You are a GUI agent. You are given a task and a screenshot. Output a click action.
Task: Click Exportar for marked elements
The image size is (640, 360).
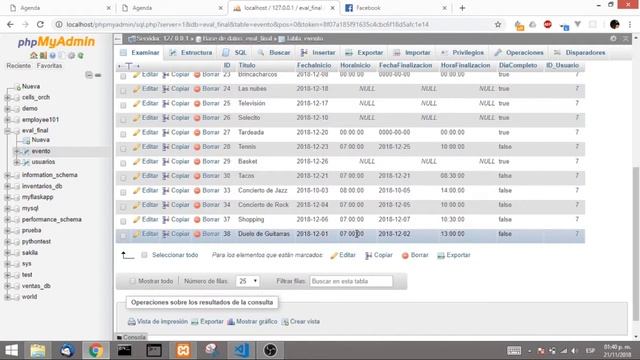pos(454,255)
